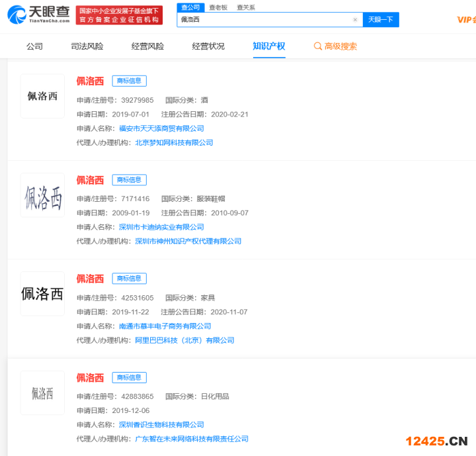Open the 佩洛西 title of trademark 39279985
The width and height of the screenshot is (476, 456).
tap(90, 81)
